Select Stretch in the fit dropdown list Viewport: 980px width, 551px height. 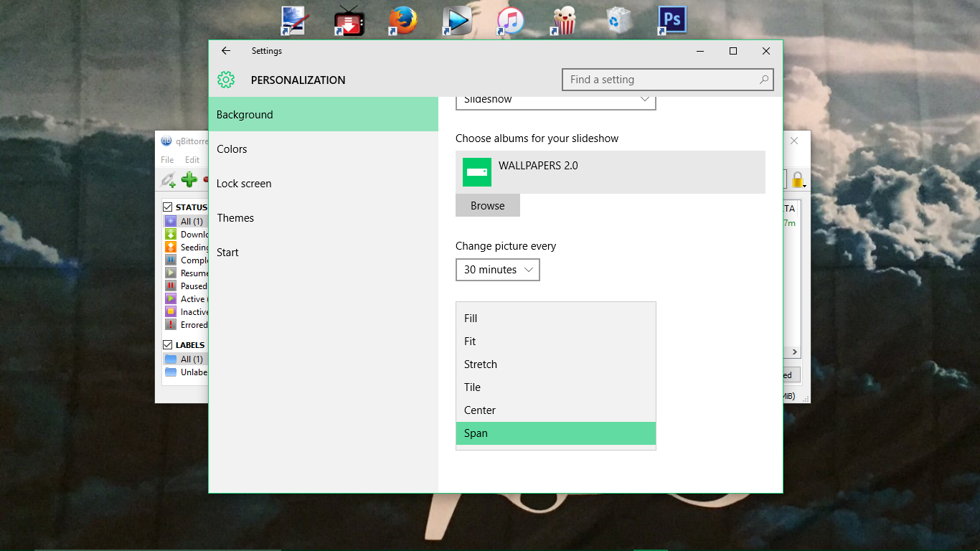(x=481, y=364)
